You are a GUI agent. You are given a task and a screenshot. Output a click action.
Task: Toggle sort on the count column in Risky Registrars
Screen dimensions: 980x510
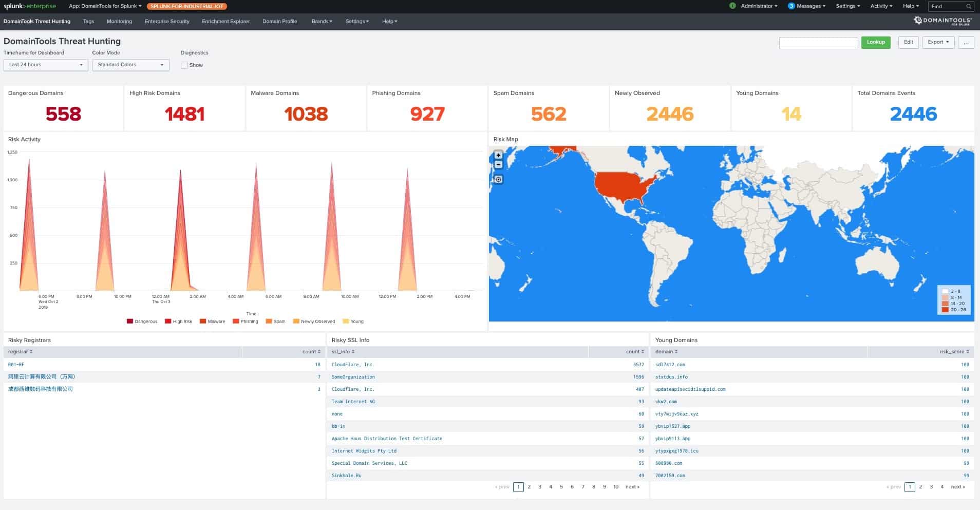pyautogui.click(x=309, y=351)
